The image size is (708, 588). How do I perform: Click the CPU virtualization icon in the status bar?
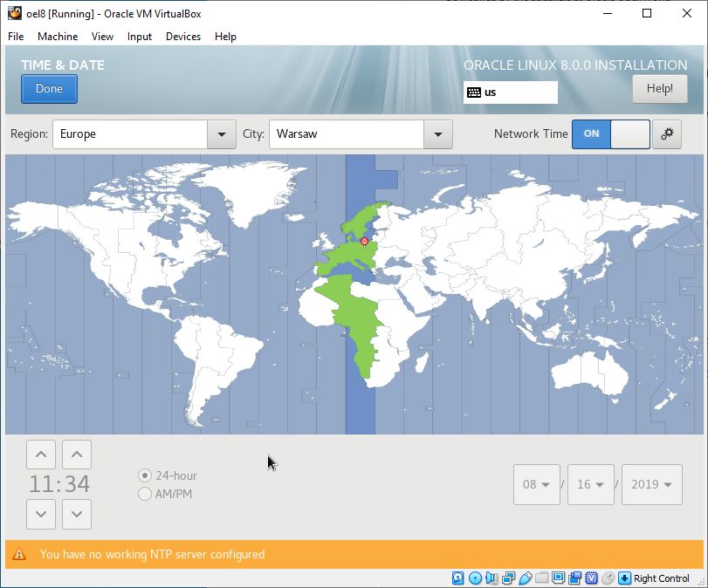592,578
